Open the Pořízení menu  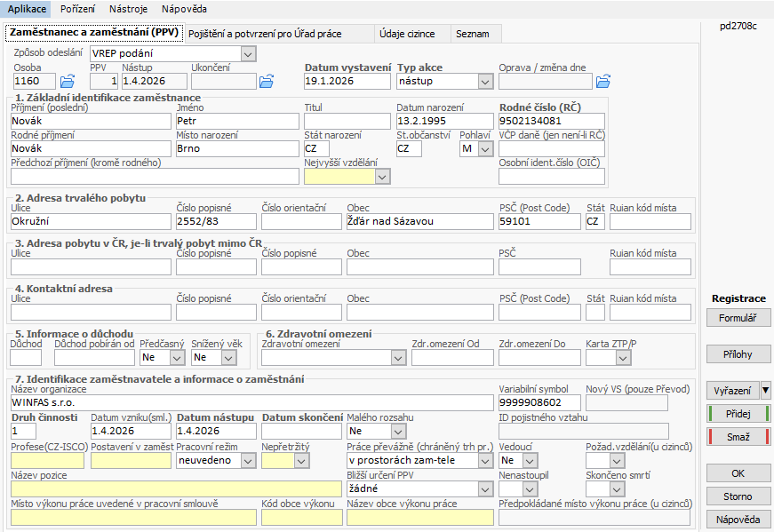click(76, 8)
